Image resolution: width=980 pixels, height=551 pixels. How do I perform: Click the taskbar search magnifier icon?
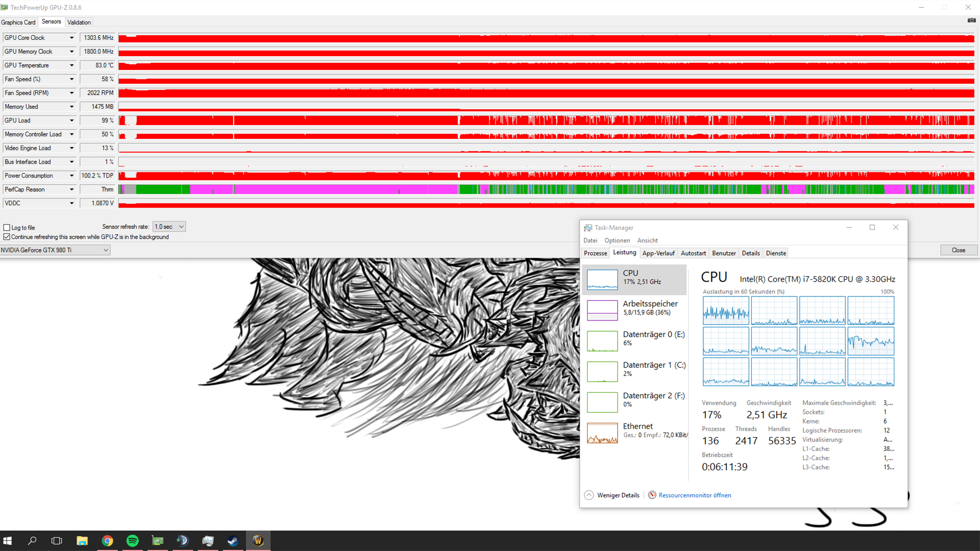point(32,541)
